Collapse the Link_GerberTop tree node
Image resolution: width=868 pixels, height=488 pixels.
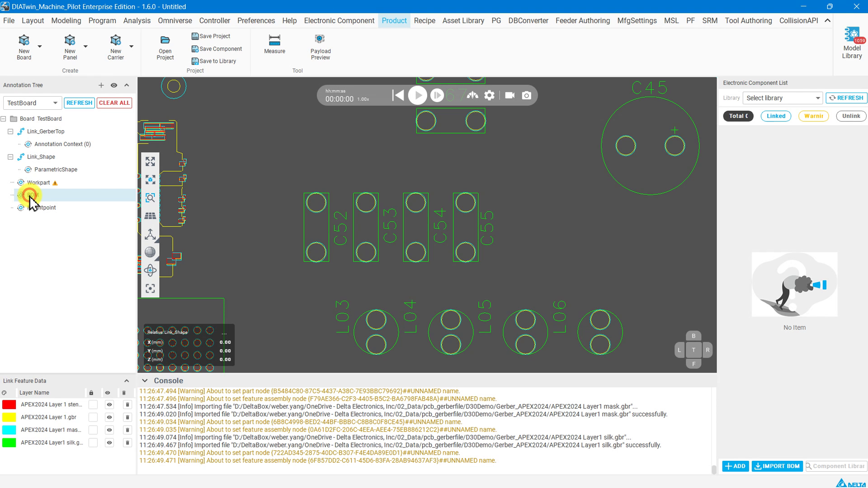pos(10,131)
